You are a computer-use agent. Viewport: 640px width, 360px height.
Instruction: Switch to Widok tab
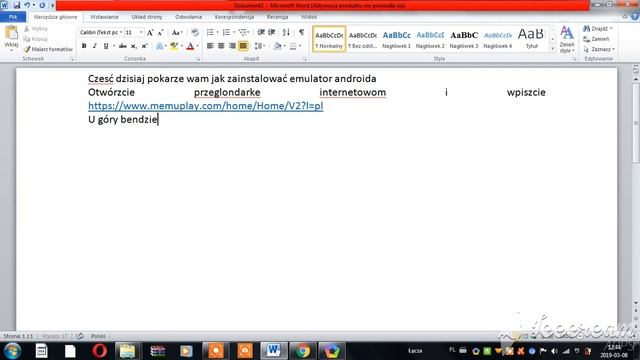pyautogui.click(x=309, y=17)
